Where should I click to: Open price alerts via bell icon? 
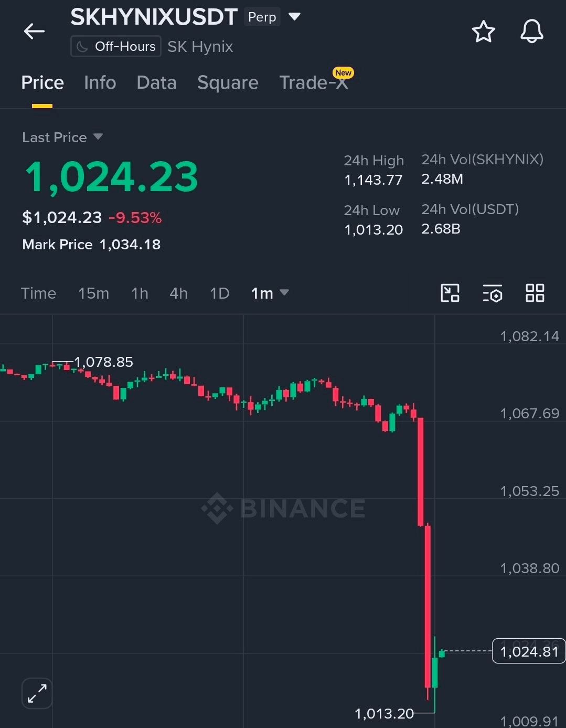pyautogui.click(x=531, y=31)
